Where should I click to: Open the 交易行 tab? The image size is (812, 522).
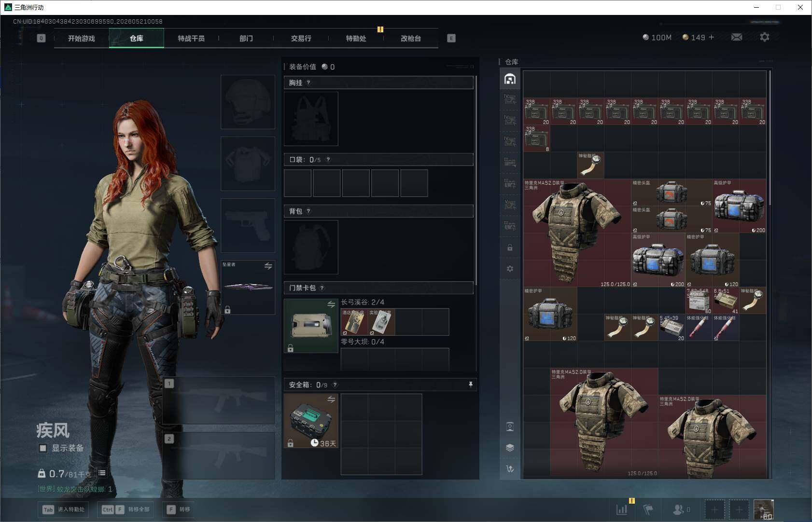coord(301,38)
